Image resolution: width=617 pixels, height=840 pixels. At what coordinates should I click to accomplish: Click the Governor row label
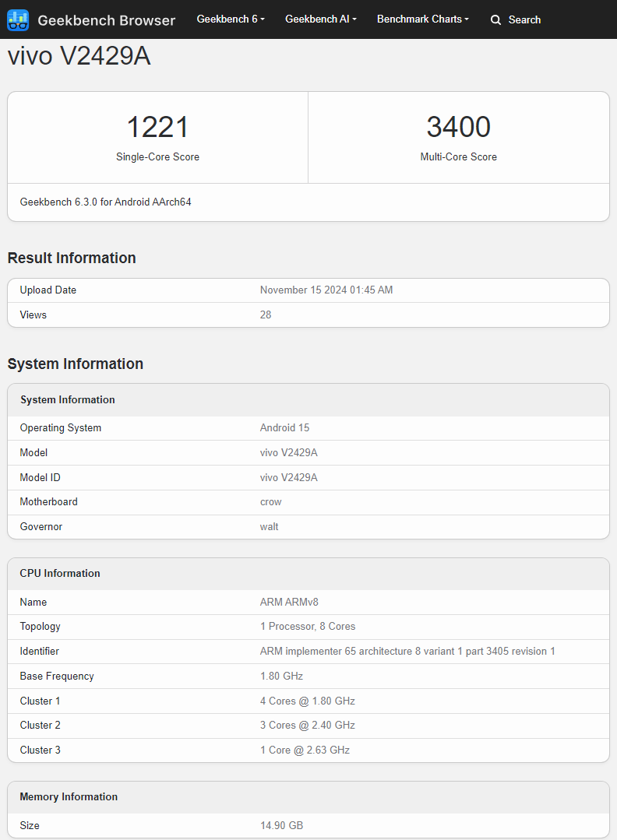tap(41, 526)
